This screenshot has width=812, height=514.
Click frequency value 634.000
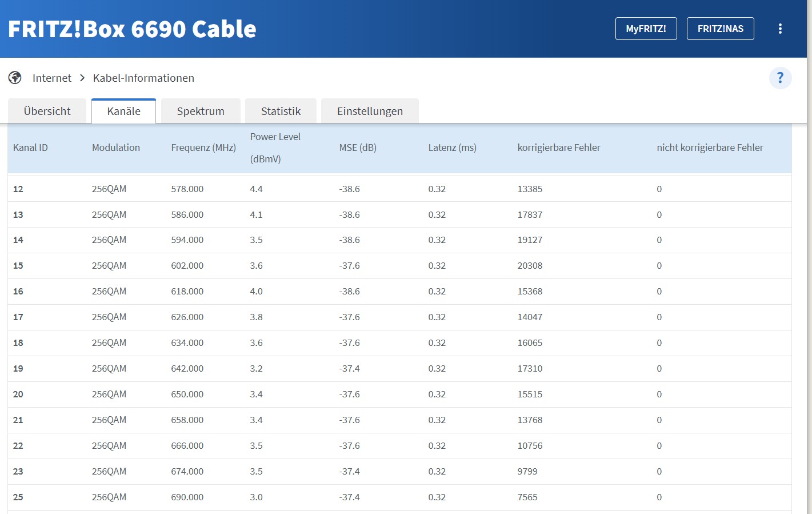click(187, 343)
